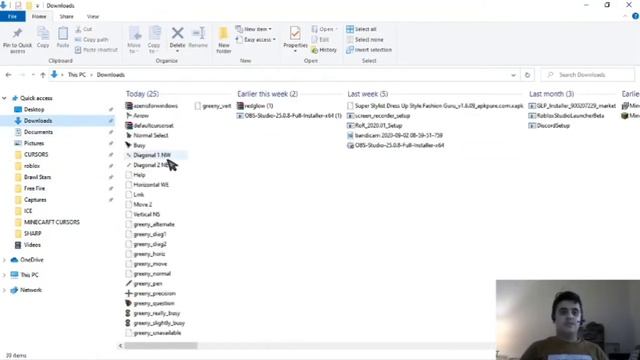Select the greeny_slightly_busy file

point(159,323)
